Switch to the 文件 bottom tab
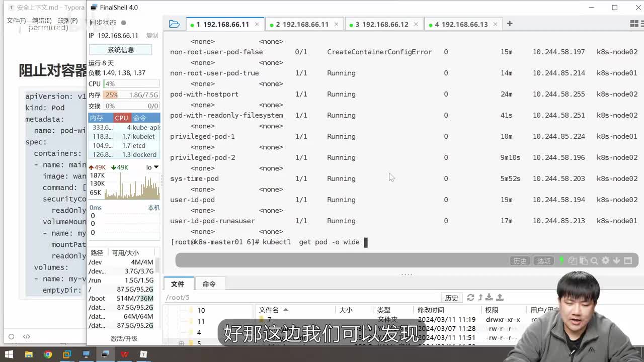The image size is (644, 362). pos(178,284)
